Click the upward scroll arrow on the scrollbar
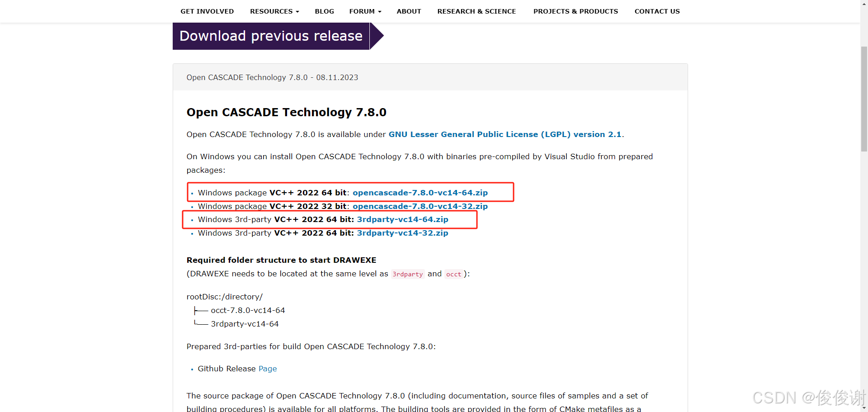Image resolution: width=868 pixels, height=412 pixels. pos(863,4)
